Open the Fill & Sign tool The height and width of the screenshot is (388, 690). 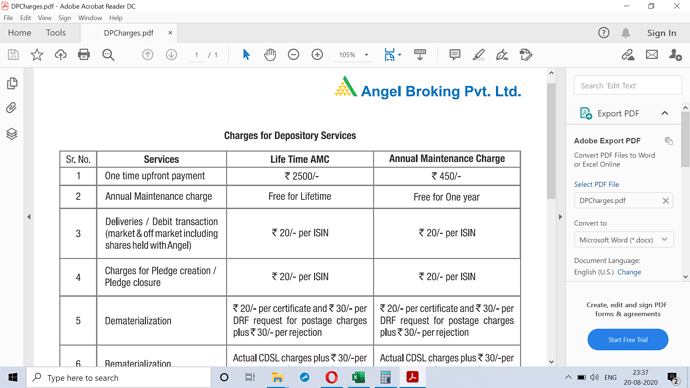(x=502, y=55)
